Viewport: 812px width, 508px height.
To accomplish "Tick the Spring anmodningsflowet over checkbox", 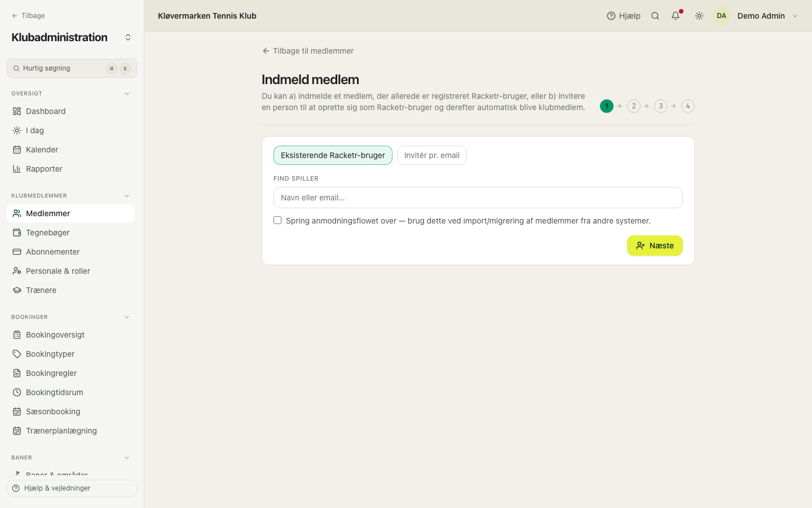I will pyautogui.click(x=277, y=220).
